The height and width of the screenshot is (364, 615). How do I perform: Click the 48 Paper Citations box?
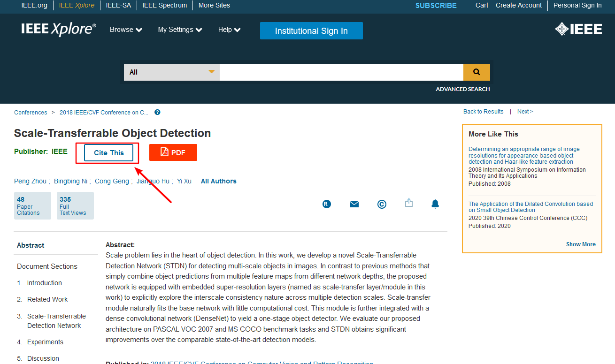pos(32,205)
